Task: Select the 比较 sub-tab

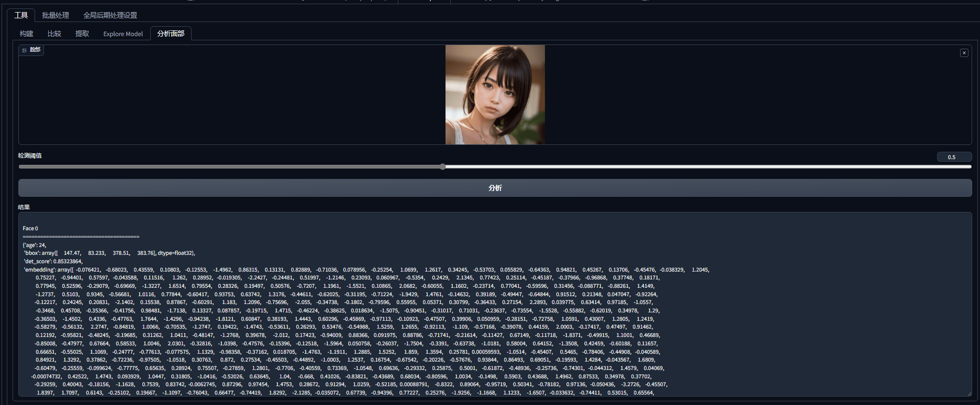Action: tap(54, 33)
